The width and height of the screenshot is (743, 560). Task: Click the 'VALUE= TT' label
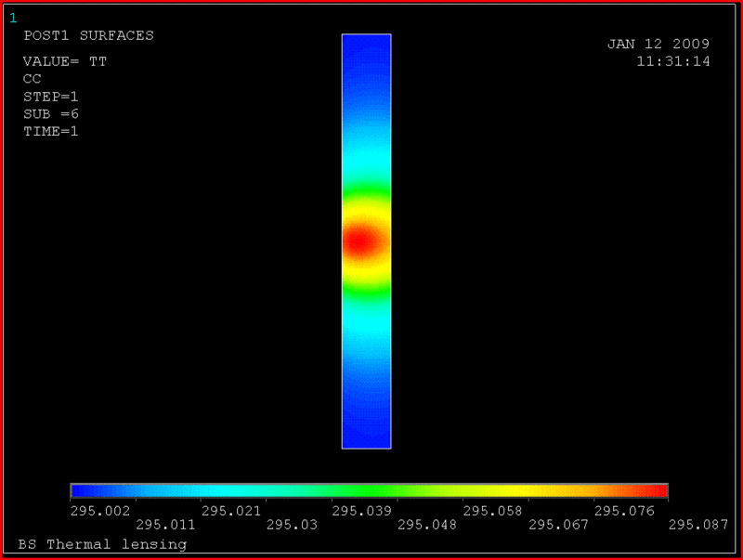65,61
